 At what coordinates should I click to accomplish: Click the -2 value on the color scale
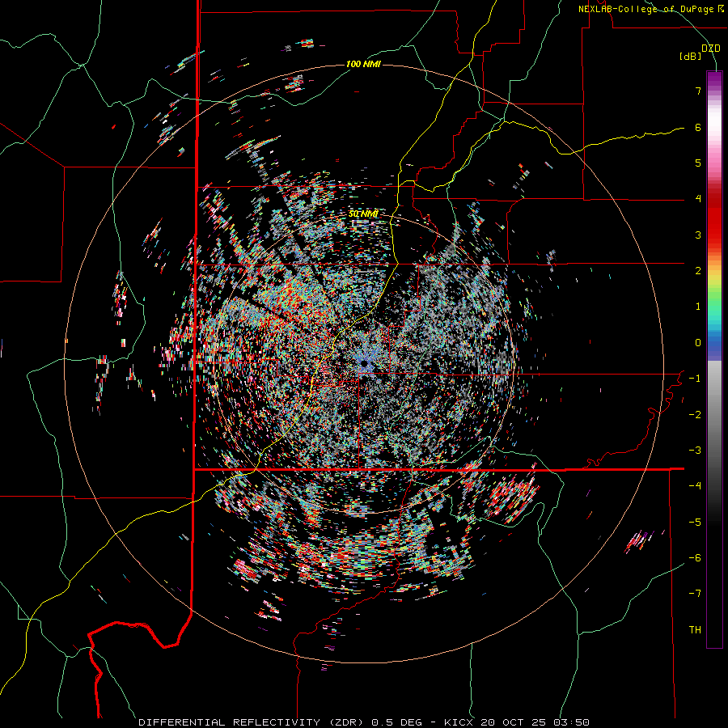[x=695, y=415]
